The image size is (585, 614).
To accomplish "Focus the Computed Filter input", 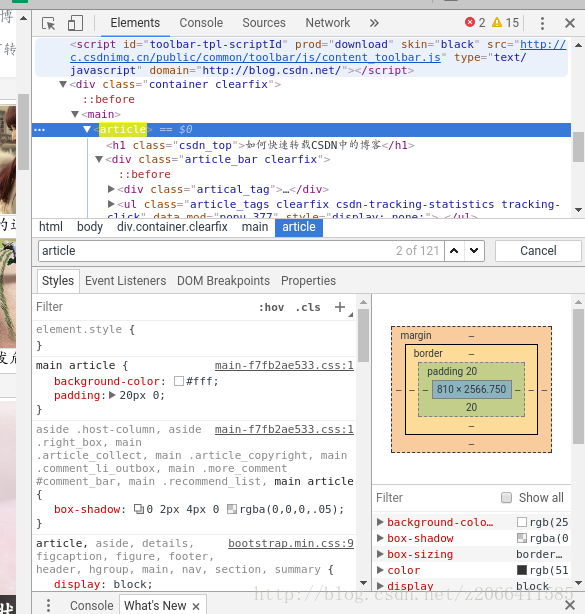I will coord(435,498).
